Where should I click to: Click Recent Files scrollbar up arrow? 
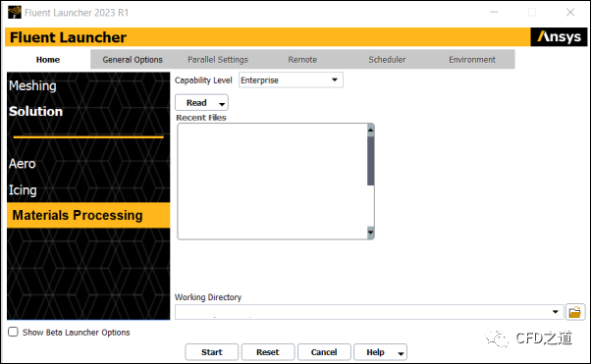pyautogui.click(x=370, y=130)
